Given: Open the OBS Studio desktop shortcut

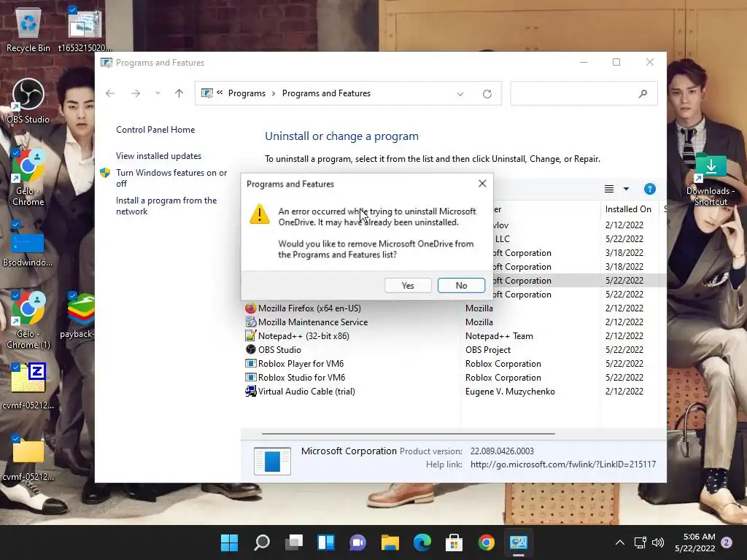Looking at the screenshot, I should click(x=28, y=101).
